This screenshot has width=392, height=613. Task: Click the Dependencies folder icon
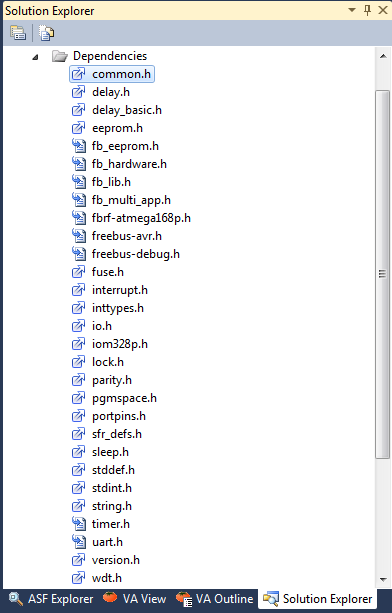59,56
